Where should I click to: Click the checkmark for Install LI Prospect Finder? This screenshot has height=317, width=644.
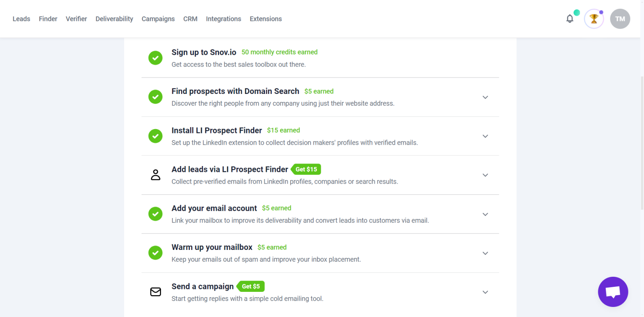click(x=156, y=136)
